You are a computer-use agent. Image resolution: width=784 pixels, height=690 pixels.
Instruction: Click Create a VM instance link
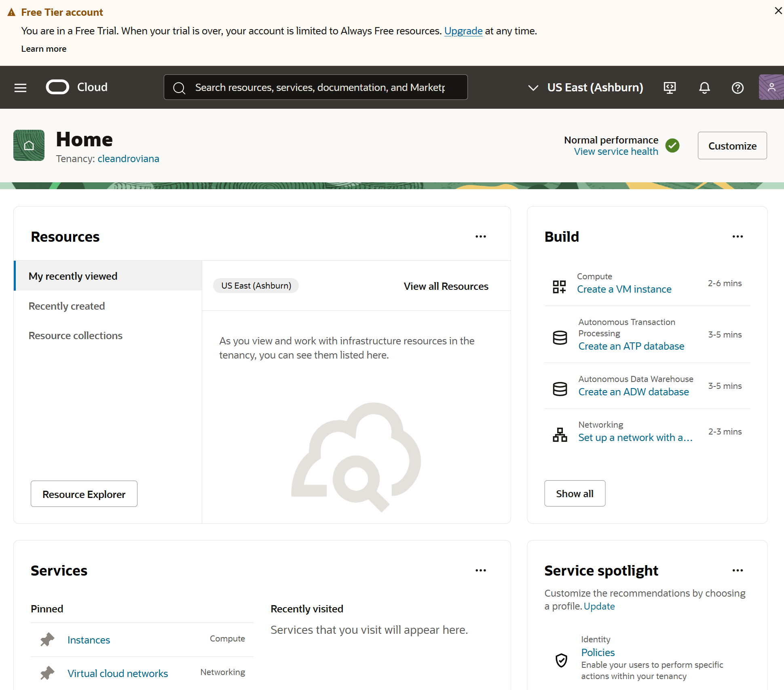(x=624, y=289)
